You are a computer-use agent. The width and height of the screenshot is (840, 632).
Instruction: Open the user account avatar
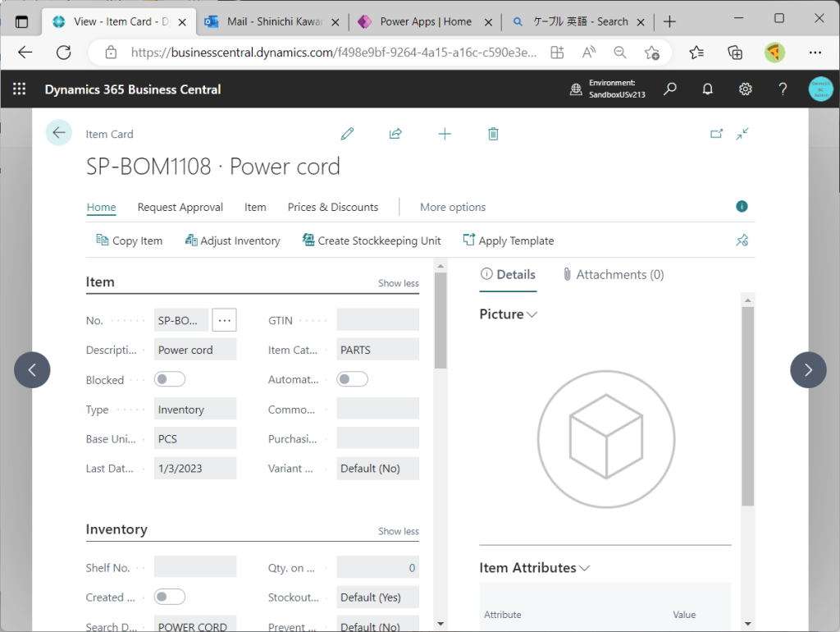click(x=820, y=89)
